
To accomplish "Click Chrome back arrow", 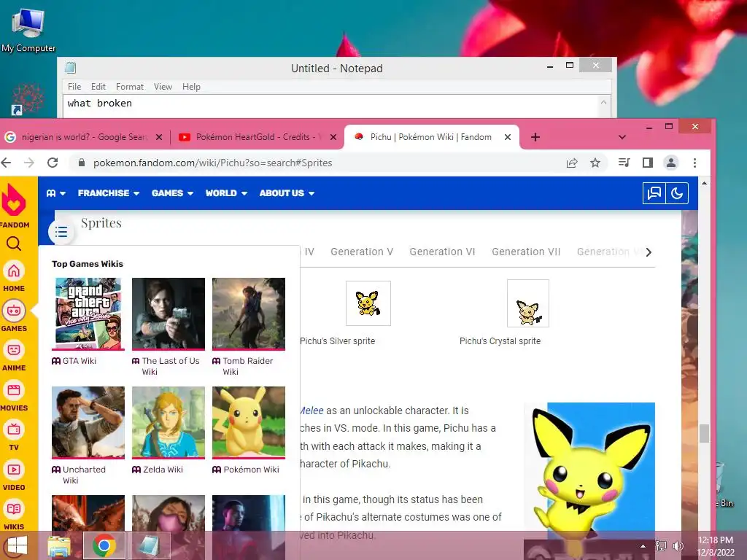I will pyautogui.click(x=7, y=163).
